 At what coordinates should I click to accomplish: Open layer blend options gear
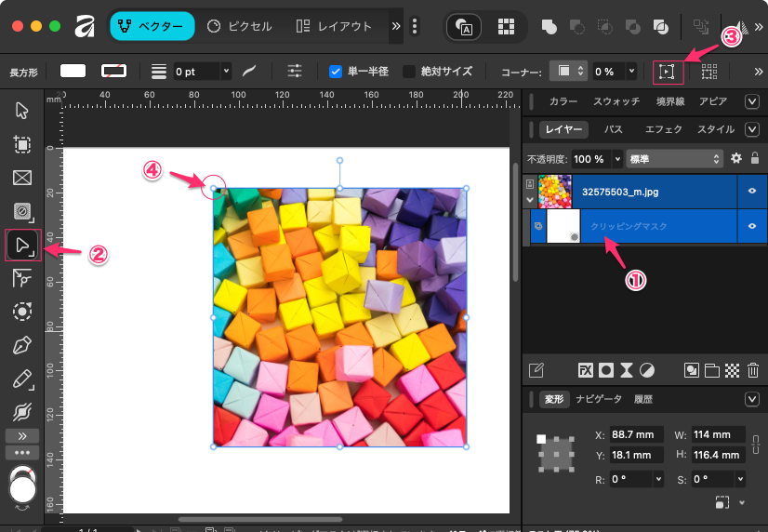coord(736,159)
